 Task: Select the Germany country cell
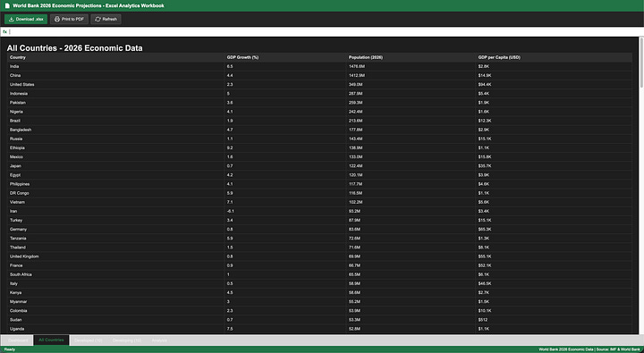click(115, 229)
